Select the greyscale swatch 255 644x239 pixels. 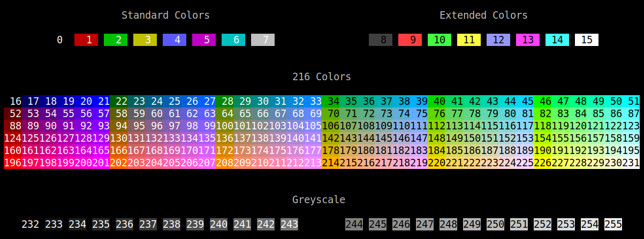click(613, 224)
